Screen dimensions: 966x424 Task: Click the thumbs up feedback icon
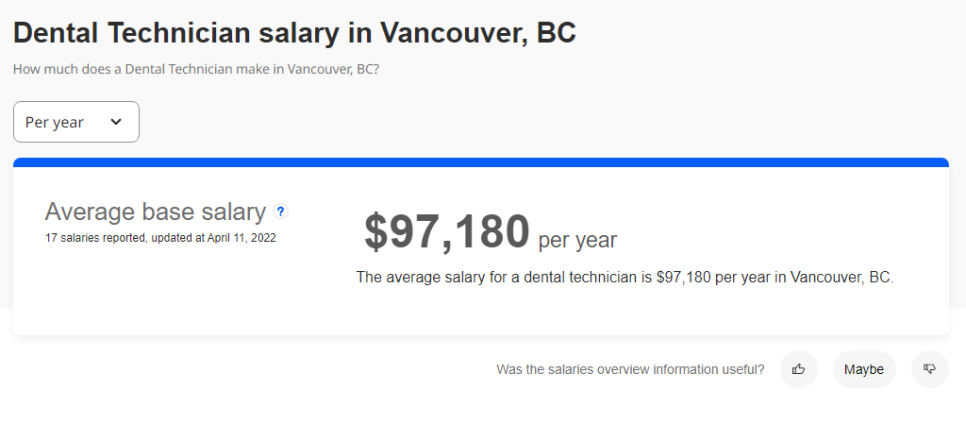(798, 369)
